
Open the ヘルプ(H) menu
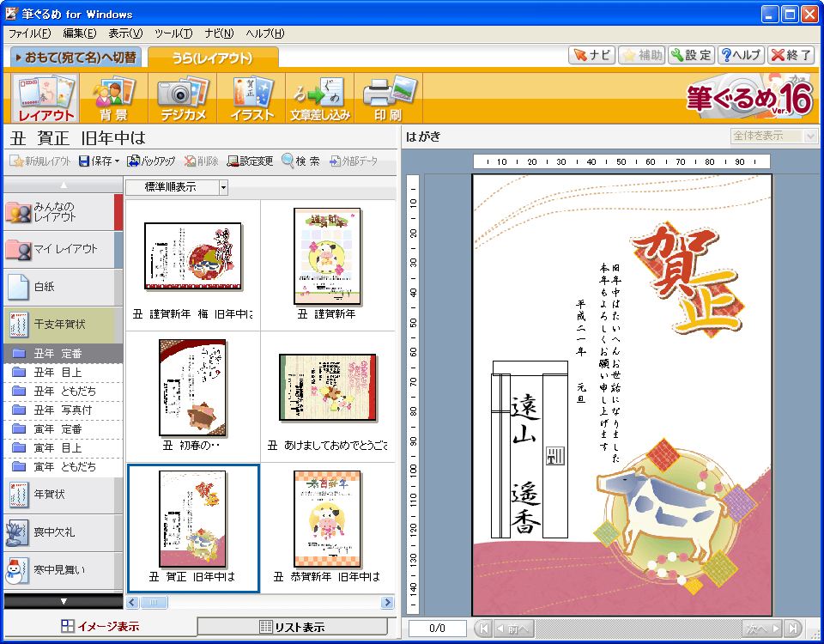[x=265, y=33]
